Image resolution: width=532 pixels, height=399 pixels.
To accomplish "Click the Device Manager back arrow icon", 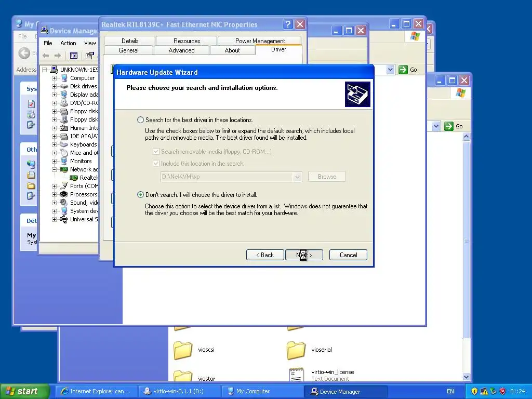I will coord(46,56).
